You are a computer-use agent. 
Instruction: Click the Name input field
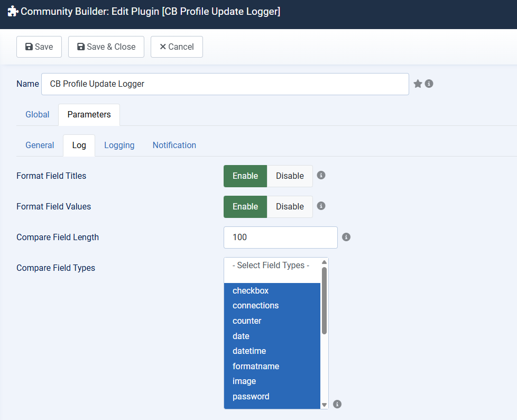225,84
